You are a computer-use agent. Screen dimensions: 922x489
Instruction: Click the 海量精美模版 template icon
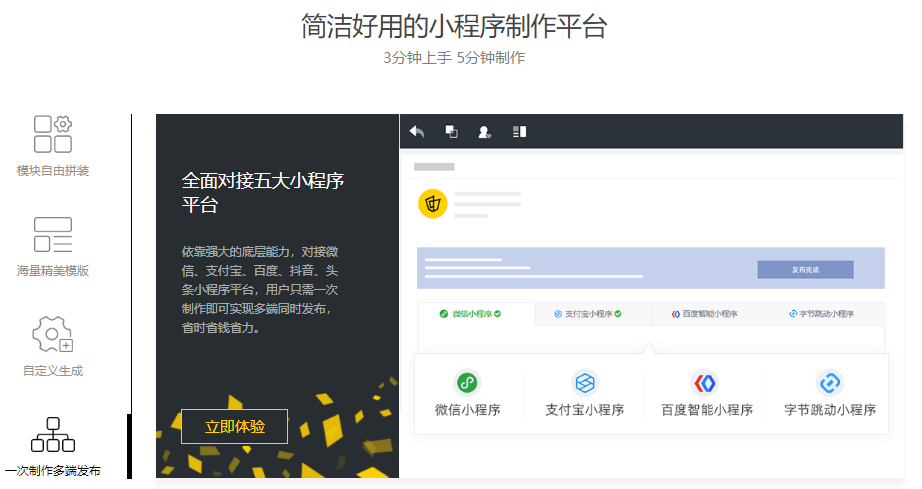click(x=53, y=235)
